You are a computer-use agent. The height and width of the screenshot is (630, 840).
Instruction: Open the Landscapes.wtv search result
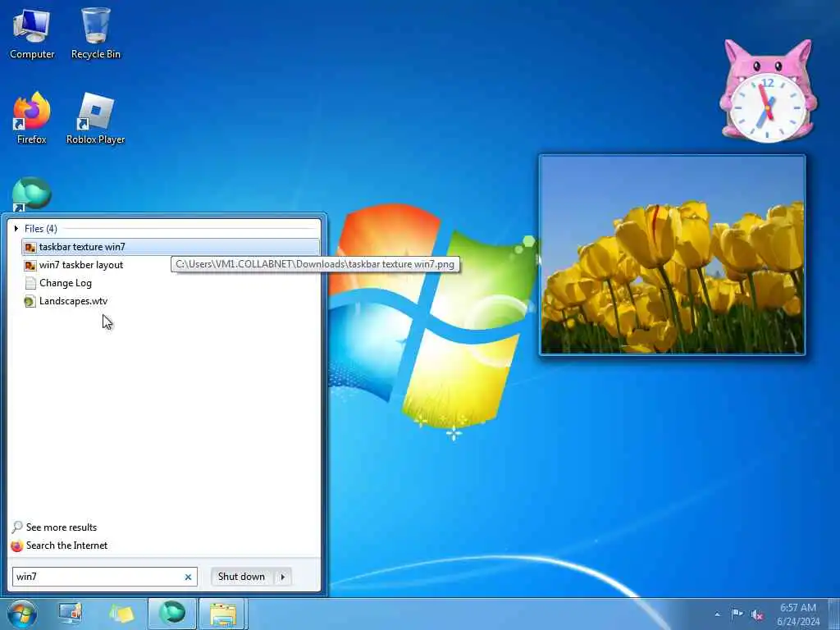[x=171, y=301]
